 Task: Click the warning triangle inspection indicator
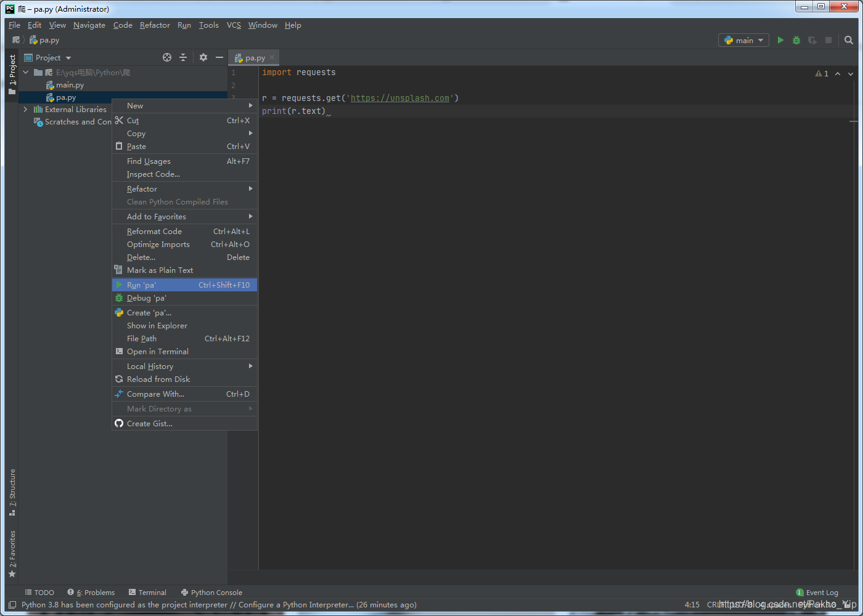point(819,73)
